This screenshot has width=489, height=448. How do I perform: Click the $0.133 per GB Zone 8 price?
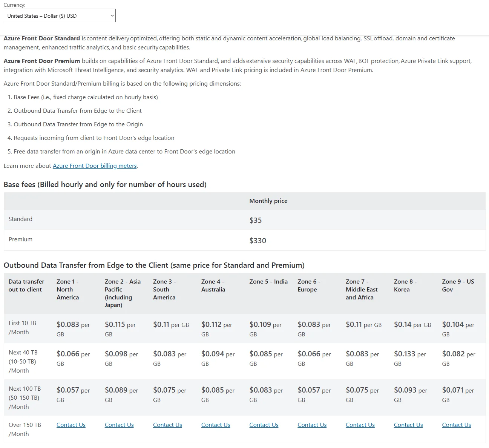click(x=410, y=358)
